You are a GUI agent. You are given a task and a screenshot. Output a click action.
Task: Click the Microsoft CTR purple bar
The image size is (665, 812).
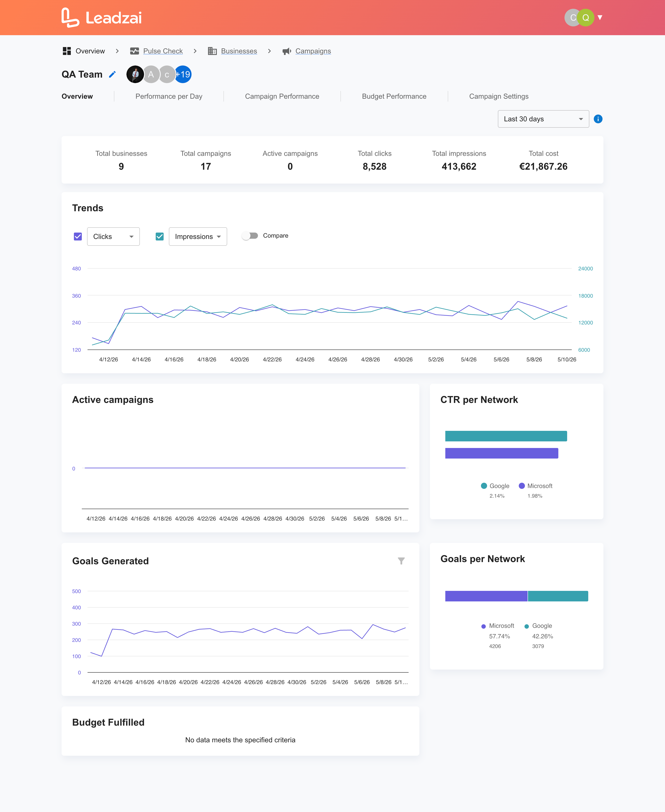[x=501, y=453]
